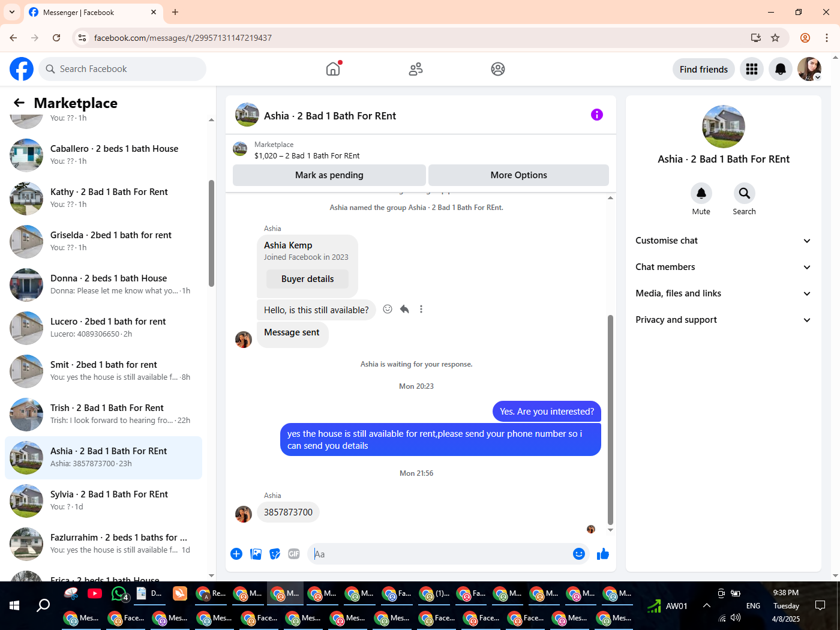Open conversation information purple icon
Image resolution: width=840 pixels, height=630 pixels.
(x=597, y=115)
